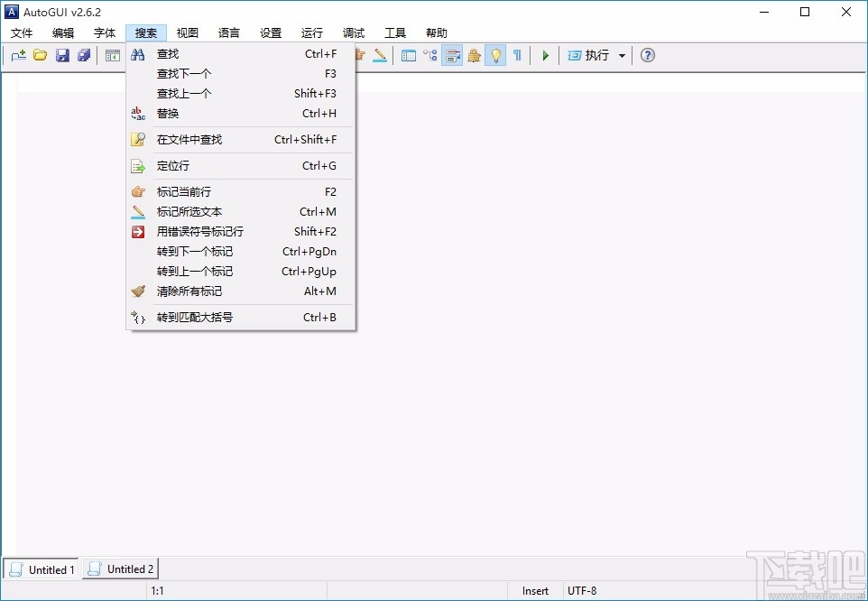Toggle the lightbulb highlighting icon
The height and width of the screenshot is (601, 868).
click(495, 55)
